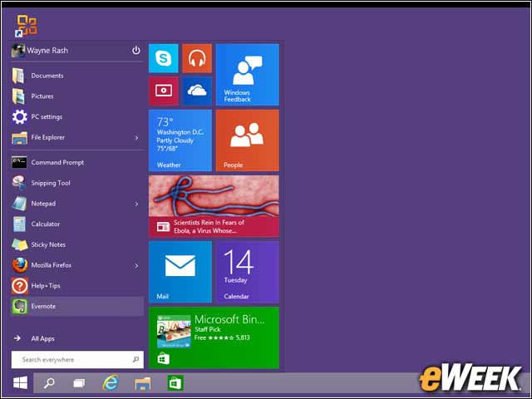Image resolution: width=532 pixels, height=399 pixels.
Task: Open the Ebola news story tile
Action: [214, 206]
